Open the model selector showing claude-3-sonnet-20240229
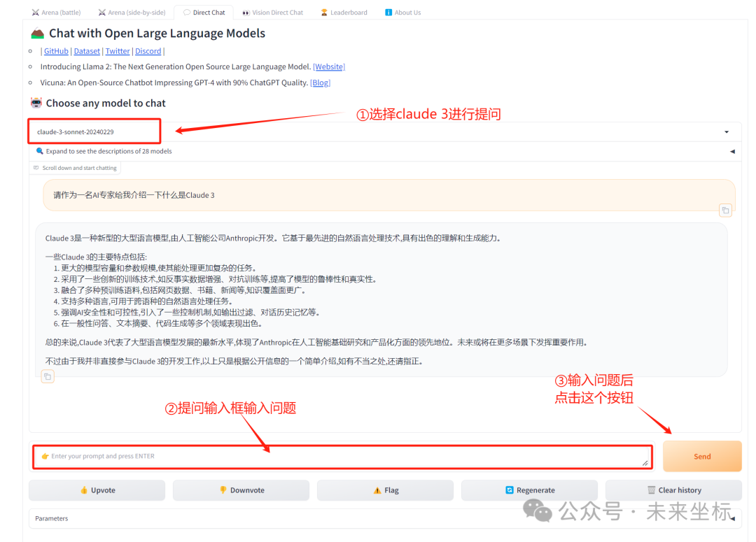The width and height of the screenshot is (756, 542). click(x=384, y=131)
